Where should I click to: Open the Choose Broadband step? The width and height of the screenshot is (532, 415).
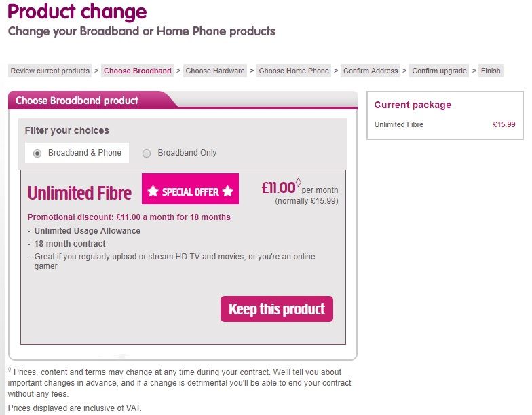[138, 71]
